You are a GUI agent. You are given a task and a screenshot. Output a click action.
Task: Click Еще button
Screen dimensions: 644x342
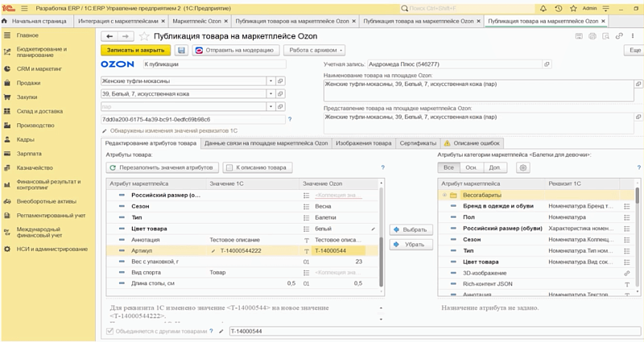click(634, 50)
